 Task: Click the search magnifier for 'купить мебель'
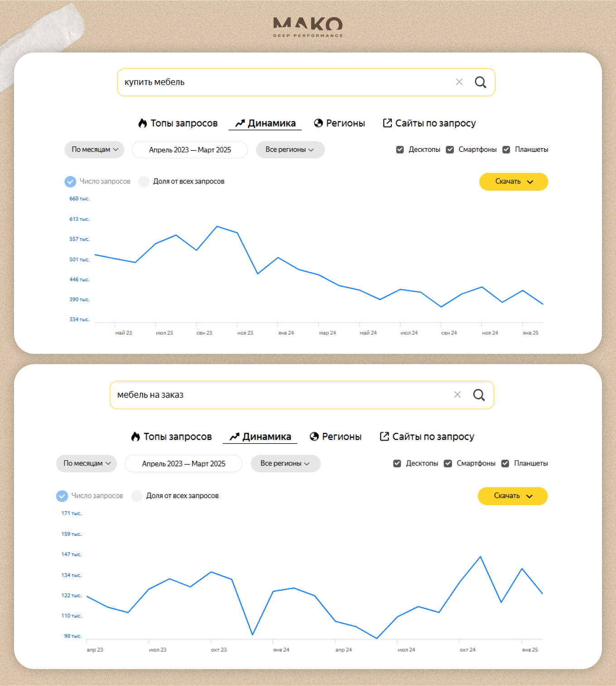(x=480, y=82)
